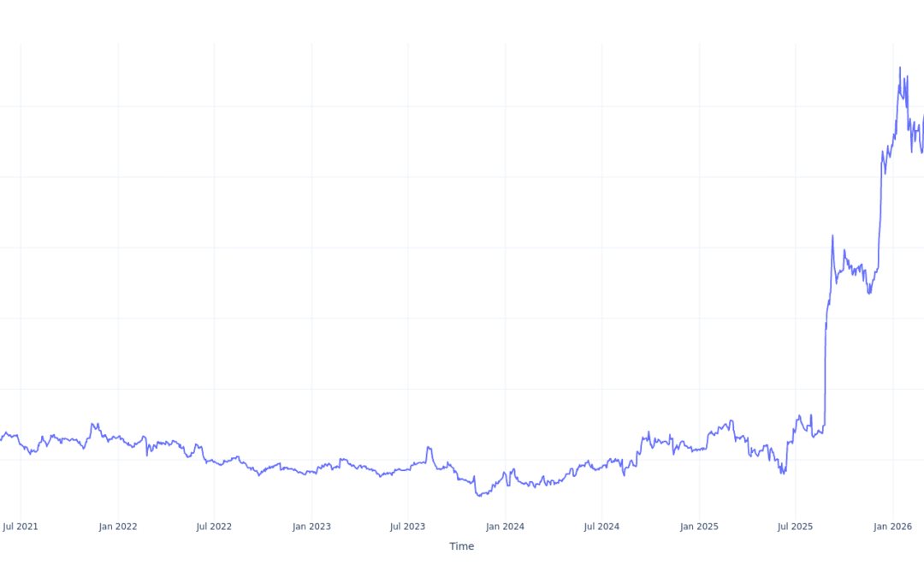Click the Jan 2026 x-axis label
This screenshot has width=924, height=578.
coord(893,527)
